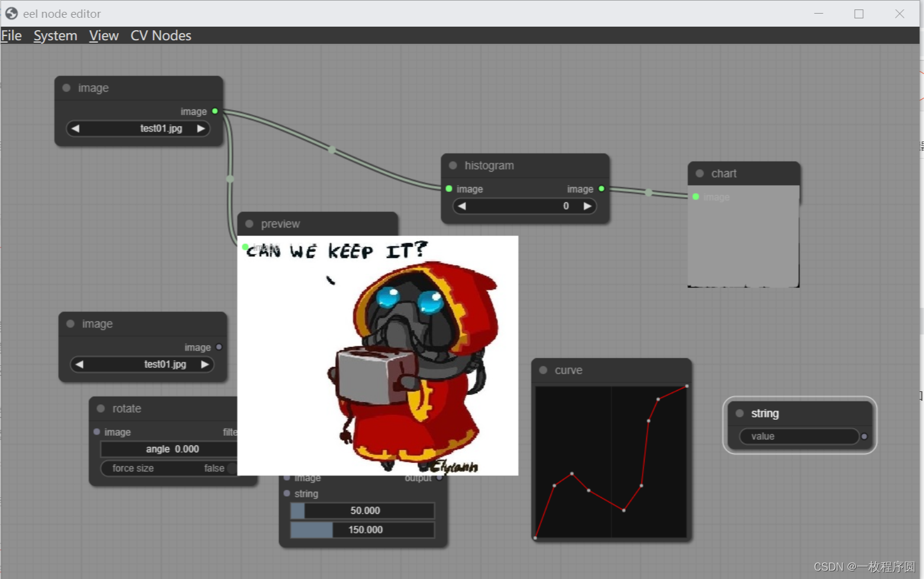924x579 pixels.
Task: Click the image input socket on the chart node
Action: 695,197
